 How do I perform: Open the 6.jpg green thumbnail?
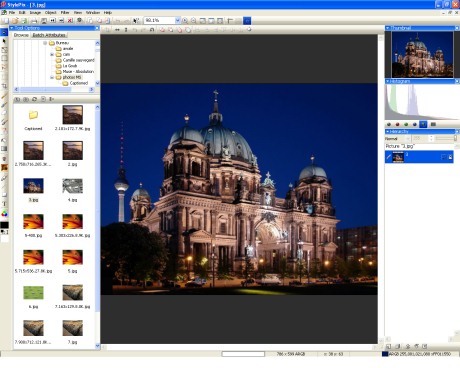[x=33, y=293]
